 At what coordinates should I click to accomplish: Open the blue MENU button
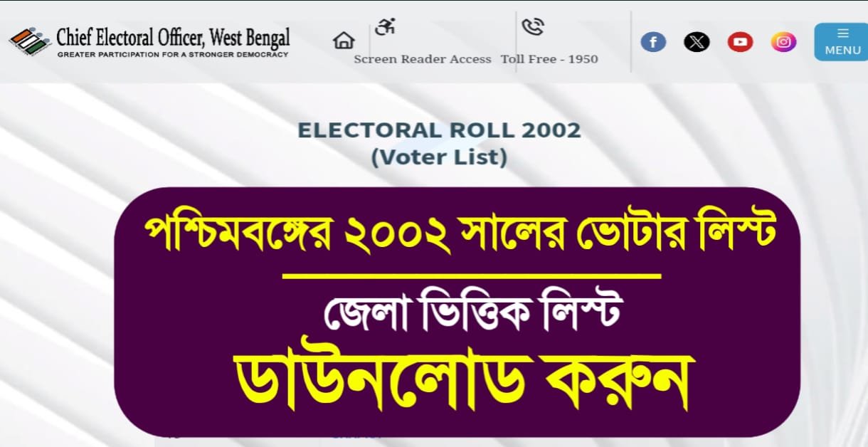coord(842,42)
